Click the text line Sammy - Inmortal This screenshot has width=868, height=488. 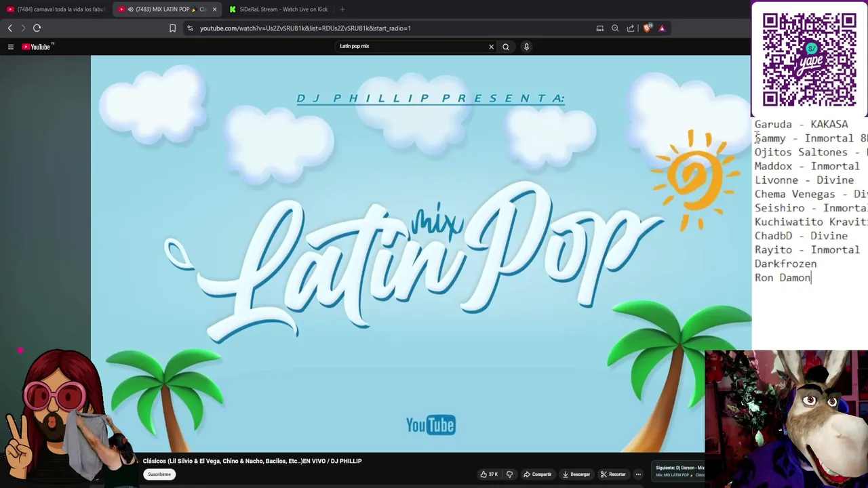pos(811,138)
